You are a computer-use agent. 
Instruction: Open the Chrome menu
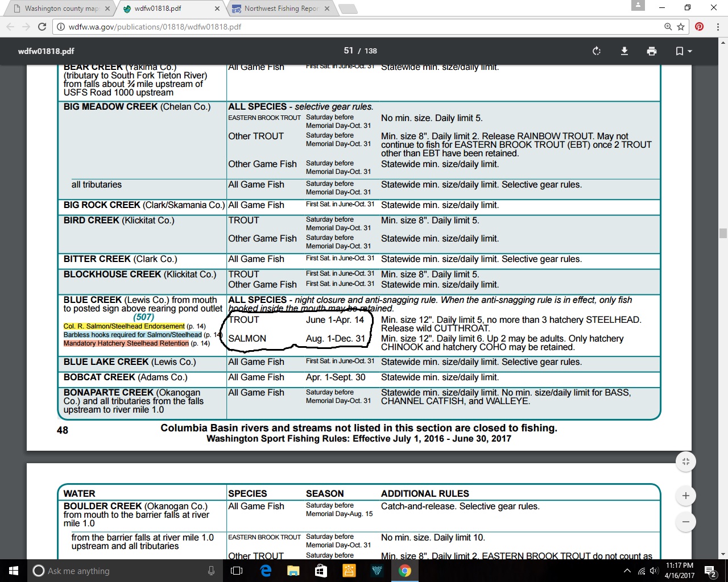click(718, 27)
